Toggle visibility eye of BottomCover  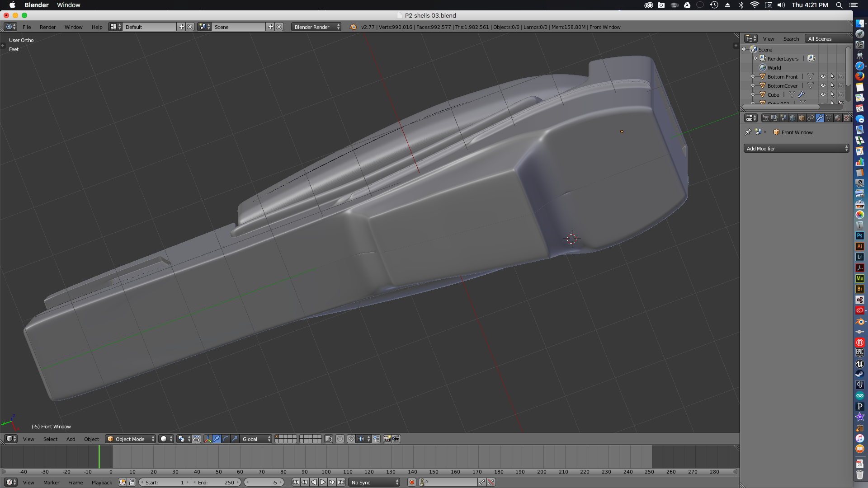[x=823, y=85]
